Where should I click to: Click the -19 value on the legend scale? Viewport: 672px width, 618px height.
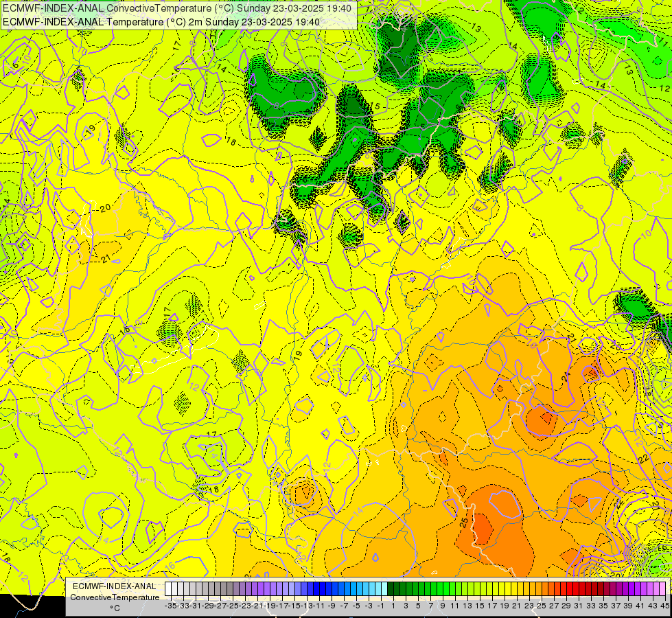(269, 606)
